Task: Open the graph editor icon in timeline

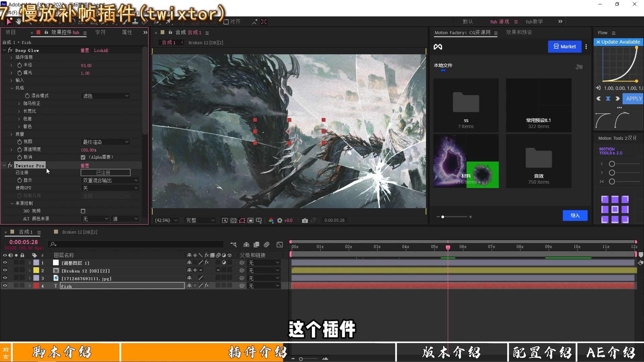Action: pyautogui.click(x=280, y=245)
